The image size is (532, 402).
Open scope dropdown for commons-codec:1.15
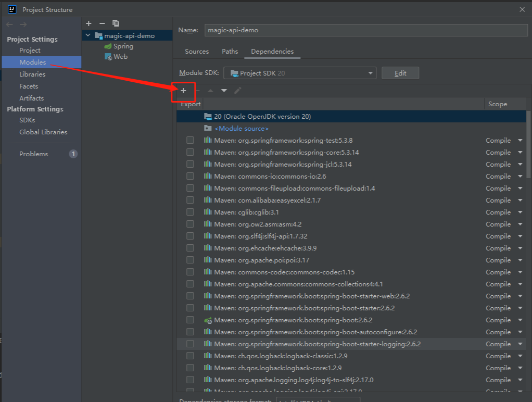pos(520,272)
